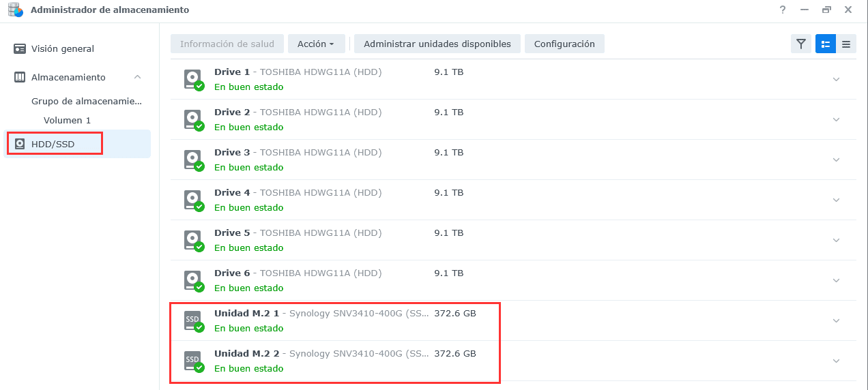
Task: Open Grupo de almacenamiento sidebar item
Action: 86,102
